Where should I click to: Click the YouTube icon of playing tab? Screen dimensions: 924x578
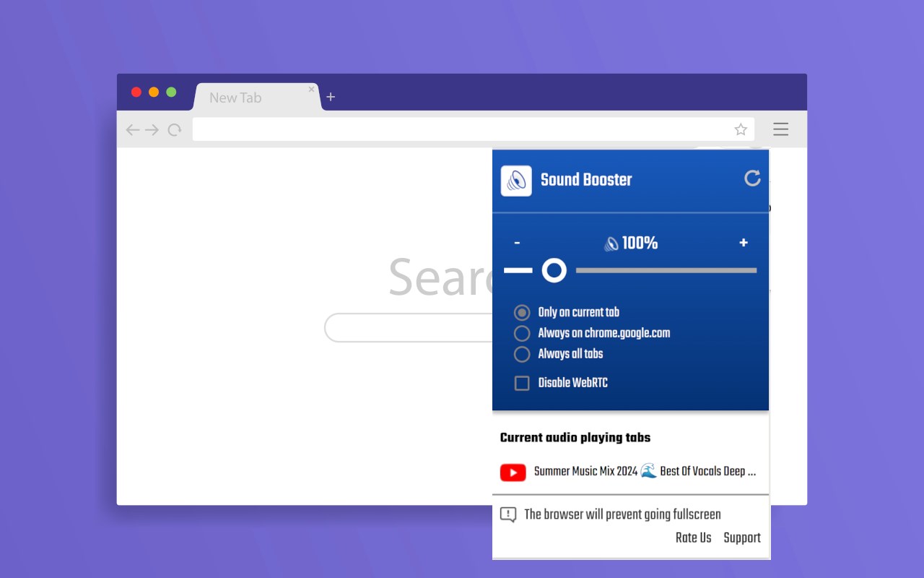pyautogui.click(x=513, y=473)
